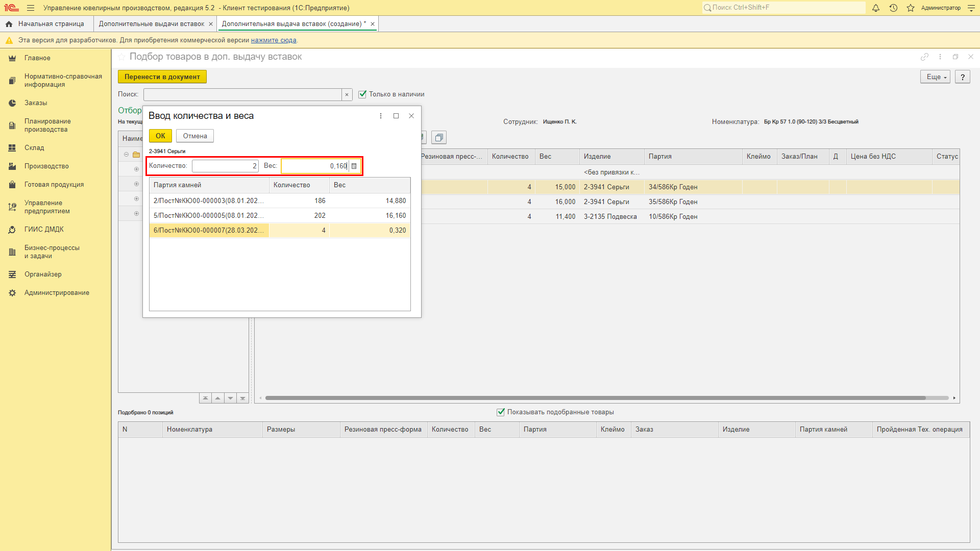Open the Органайзер section
Image resolution: width=980 pixels, height=551 pixels.
56,274
